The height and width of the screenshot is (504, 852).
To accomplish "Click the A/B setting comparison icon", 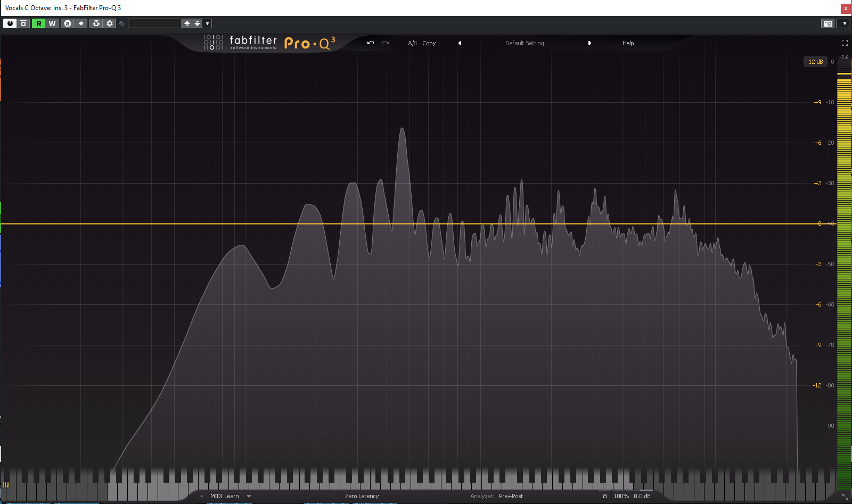I will click(67, 23).
